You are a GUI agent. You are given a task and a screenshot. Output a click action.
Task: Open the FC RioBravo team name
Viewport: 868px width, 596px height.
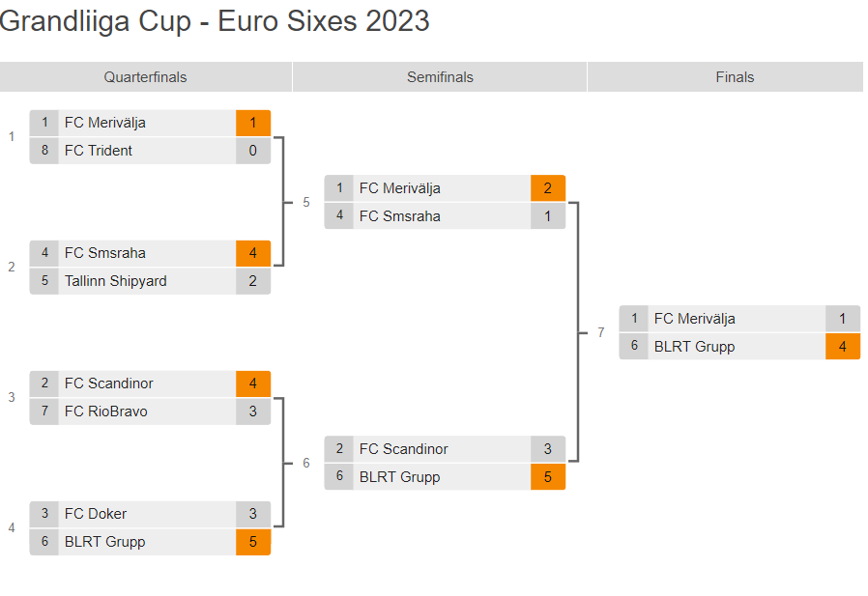tap(105, 412)
